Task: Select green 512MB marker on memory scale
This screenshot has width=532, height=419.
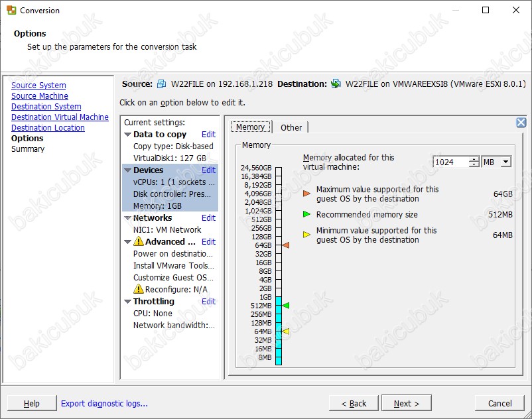Action: [286, 306]
